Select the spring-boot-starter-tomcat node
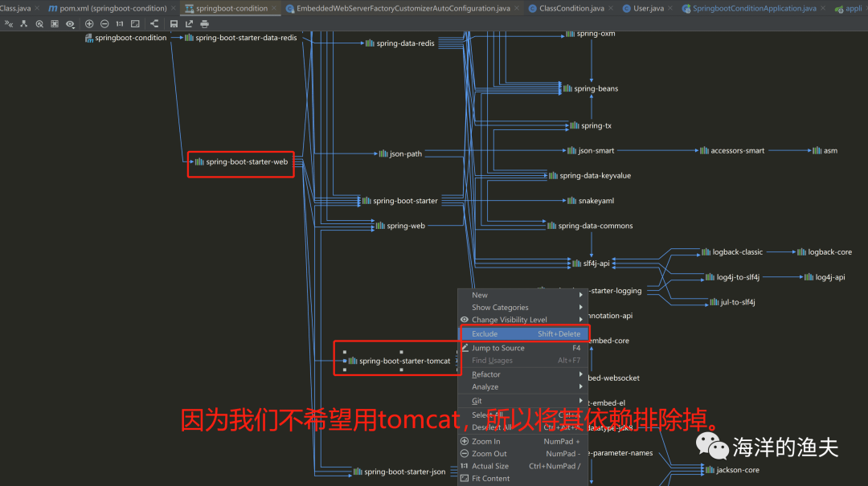Image resolution: width=868 pixels, height=486 pixels. click(x=399, y=361)
